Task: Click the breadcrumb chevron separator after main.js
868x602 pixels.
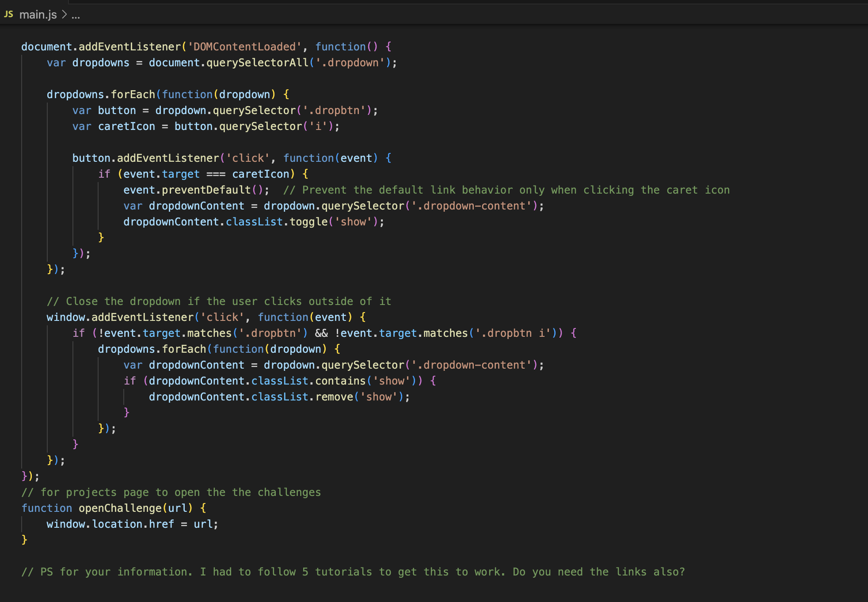Action: point(64,15)
